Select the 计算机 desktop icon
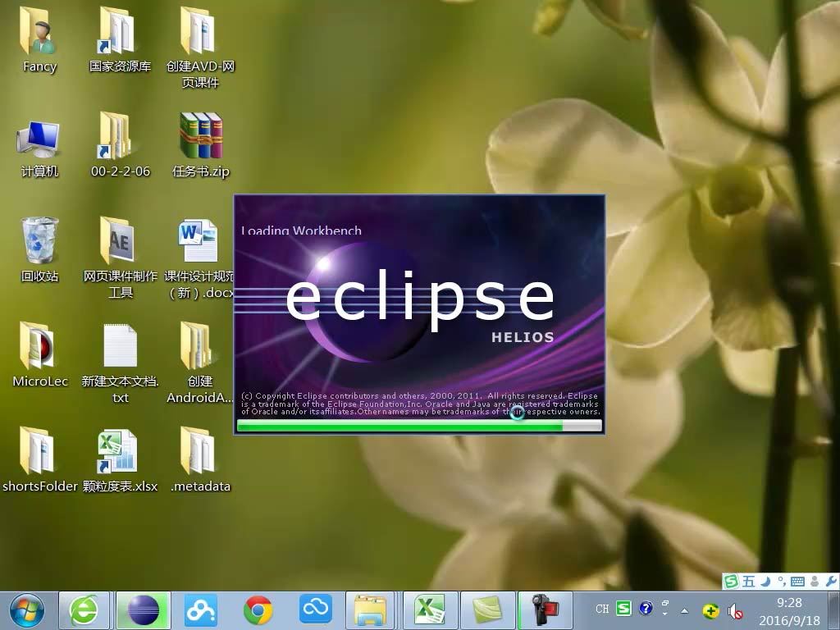Screen dimensions: 840x630 point(39,149)
